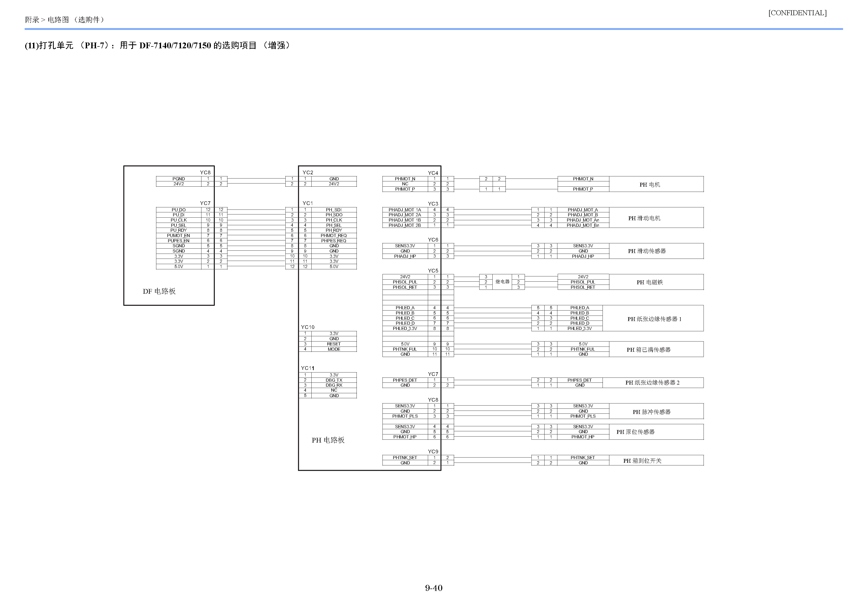868x614 pixels.
Task: Select the PH 电磁铁 component box
Action: [656, 282]
